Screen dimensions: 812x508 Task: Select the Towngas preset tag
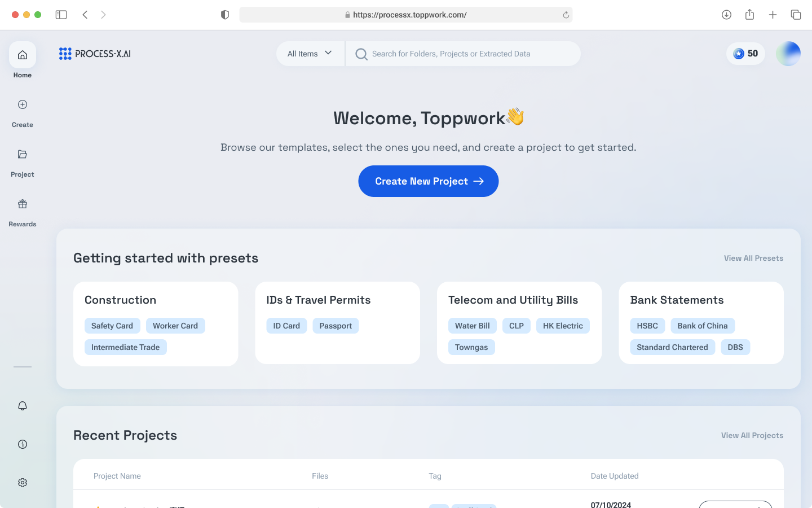click(471, 347)
